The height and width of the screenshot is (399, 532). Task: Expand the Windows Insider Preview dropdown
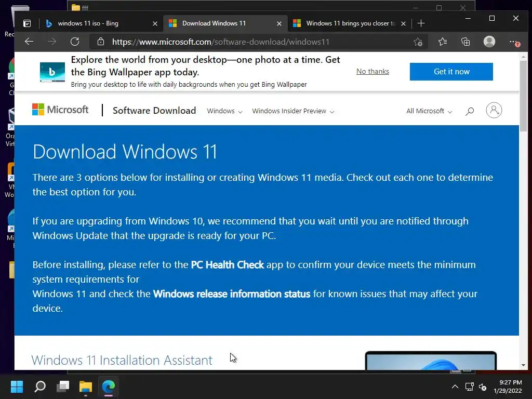[293, 111]
